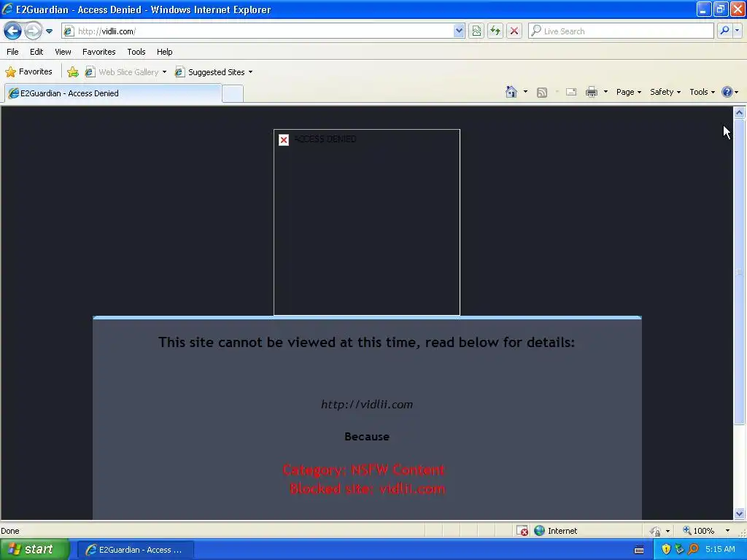Click the popup blocker status icon
The image size is (747, 560).
(x=522, y=531)
